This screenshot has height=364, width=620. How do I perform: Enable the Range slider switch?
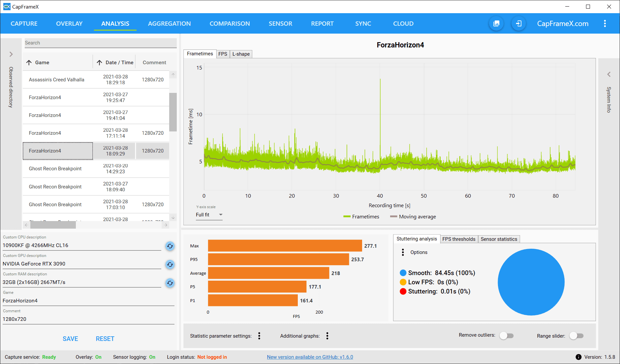pos(576,336)
